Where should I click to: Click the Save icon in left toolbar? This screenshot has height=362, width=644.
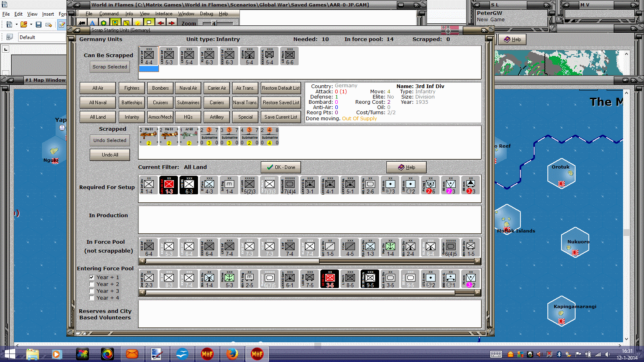tap(39, 25)
